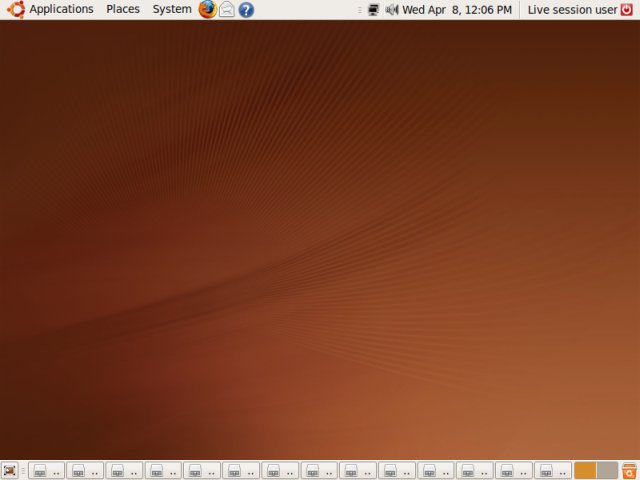Screen dimensions: 640x480
Task: Select the taskbar window button nearest workspace switcher
Action: click(553, 471)
